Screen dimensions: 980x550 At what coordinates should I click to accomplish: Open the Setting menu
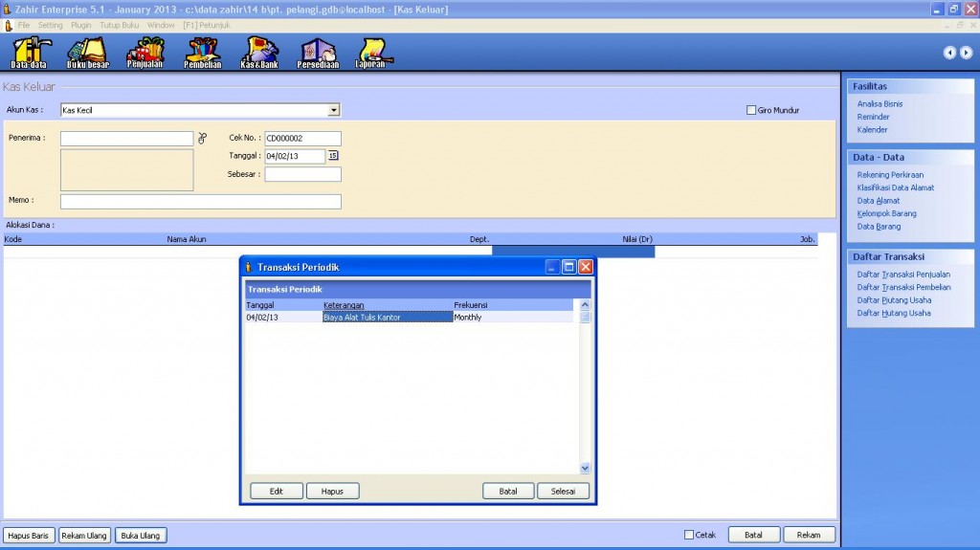pos(51,25)
